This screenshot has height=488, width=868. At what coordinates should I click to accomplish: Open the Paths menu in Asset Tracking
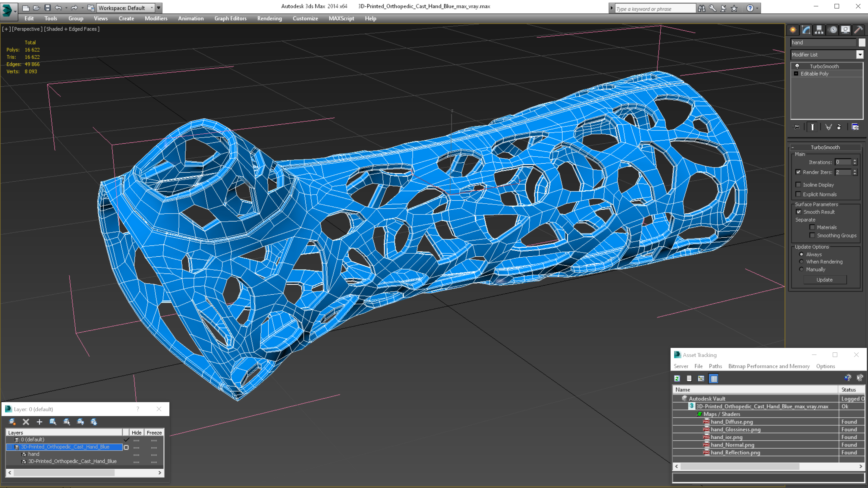[x=715, y=366]
